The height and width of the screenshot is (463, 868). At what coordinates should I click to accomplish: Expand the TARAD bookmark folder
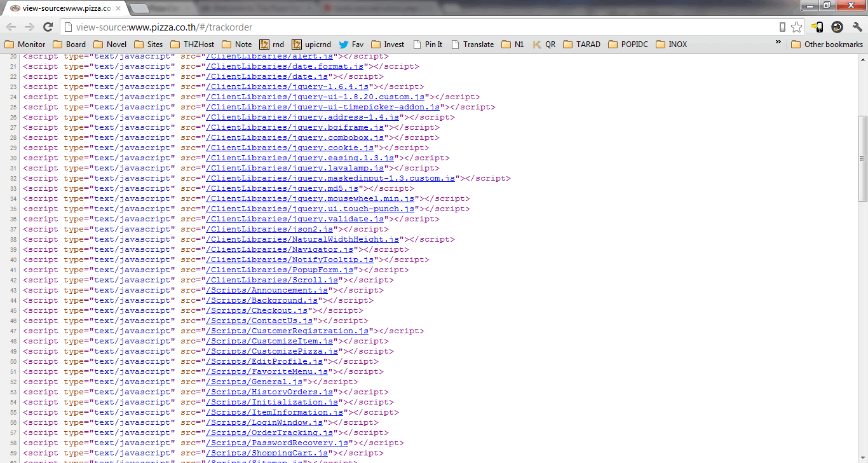581,45
